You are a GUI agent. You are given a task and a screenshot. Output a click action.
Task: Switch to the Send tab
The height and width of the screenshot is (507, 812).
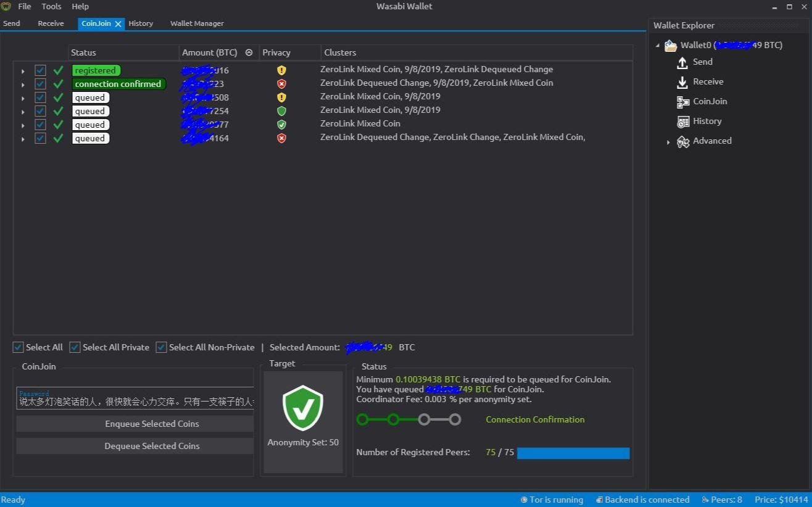click(12, 23)
